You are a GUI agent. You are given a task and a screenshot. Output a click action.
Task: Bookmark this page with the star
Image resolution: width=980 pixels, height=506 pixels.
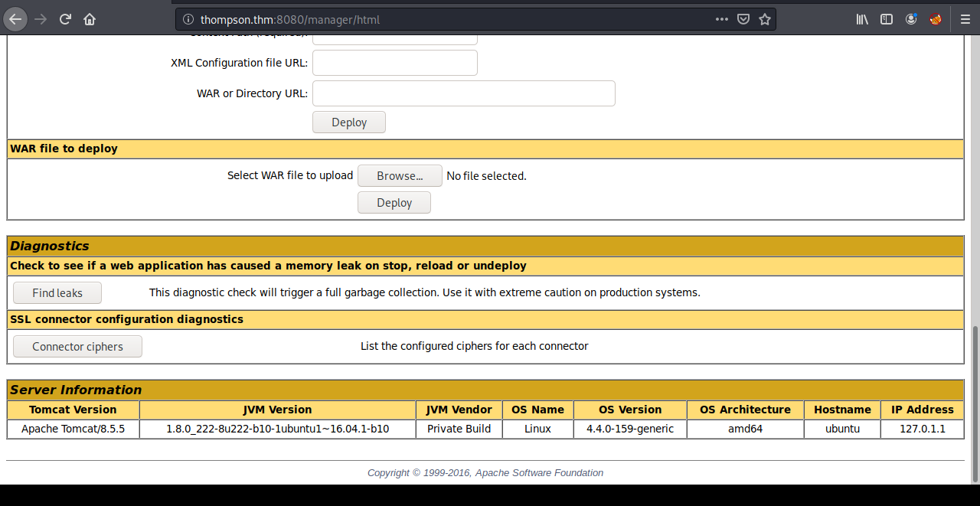coord(764,19)
